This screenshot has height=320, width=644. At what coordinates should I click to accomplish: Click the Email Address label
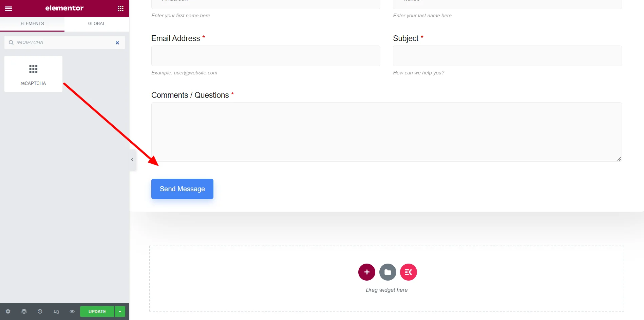click(x=176, y=38)
